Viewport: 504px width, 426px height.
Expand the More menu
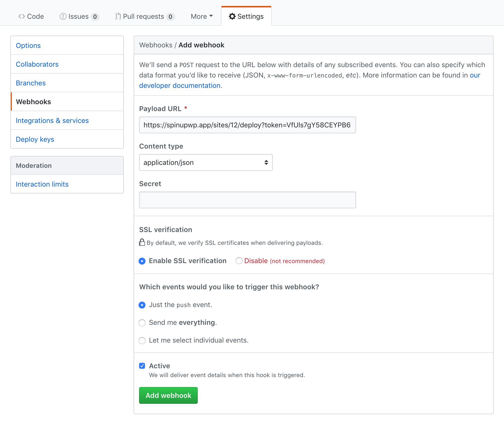(x=202, y=16)
